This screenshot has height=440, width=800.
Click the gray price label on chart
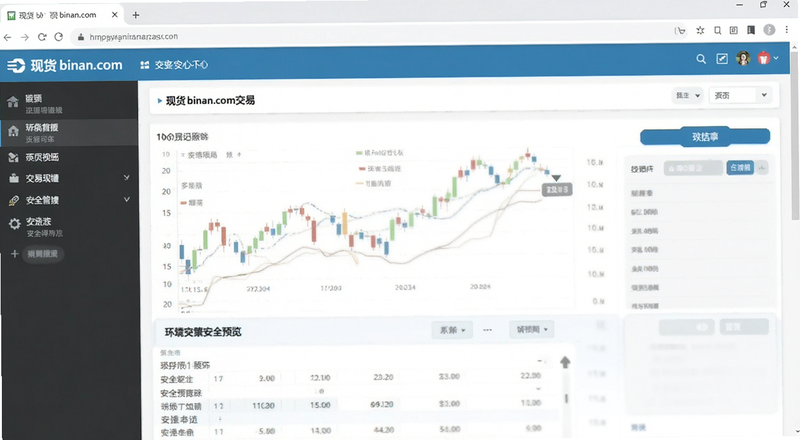pos(557,190)
